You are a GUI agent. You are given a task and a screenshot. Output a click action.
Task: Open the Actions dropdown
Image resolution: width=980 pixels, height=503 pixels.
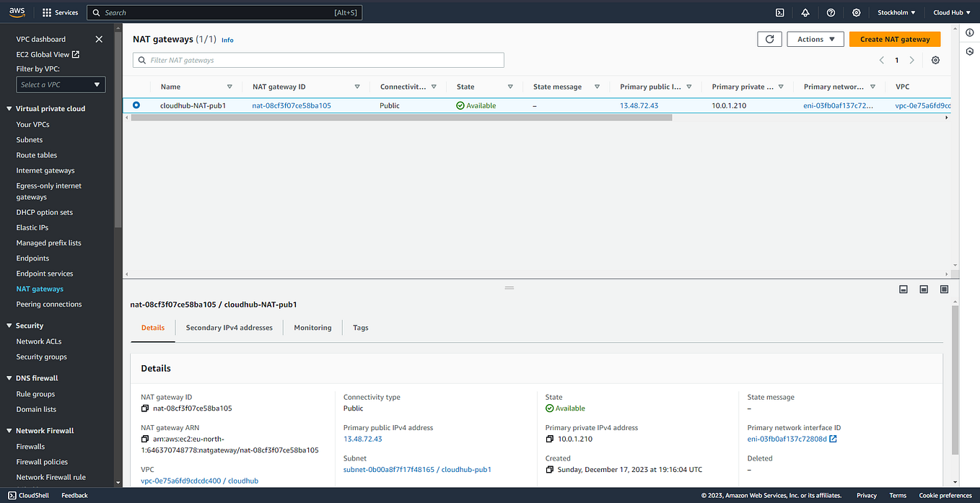pyautogui.click(x=815, y=39)
